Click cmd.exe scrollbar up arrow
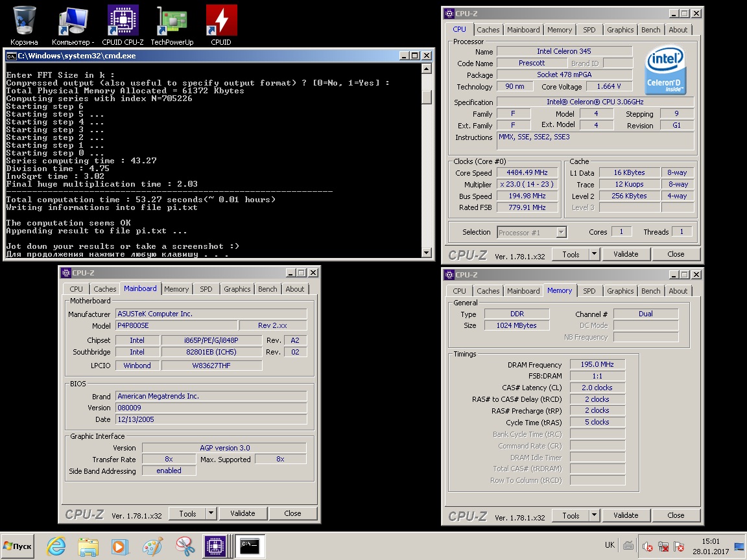Screen dimensions: 747x560 coord(427,69)
